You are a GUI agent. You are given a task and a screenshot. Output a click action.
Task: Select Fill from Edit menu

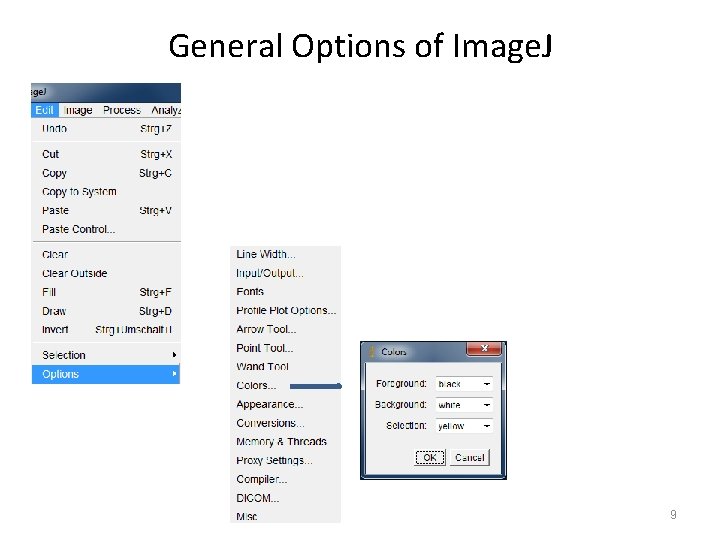coord(106,292)
